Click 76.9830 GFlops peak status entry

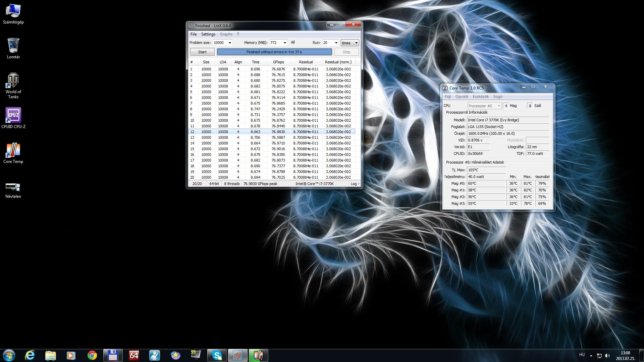[260, 184]
